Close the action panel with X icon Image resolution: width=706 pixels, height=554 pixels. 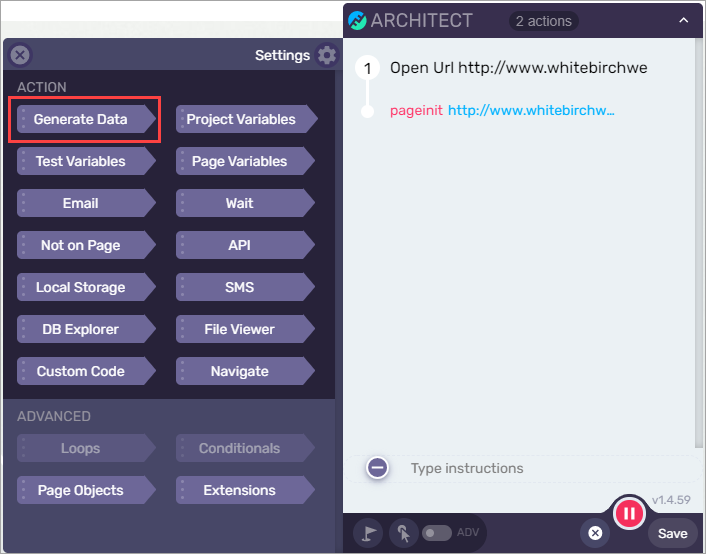[20, 55]
